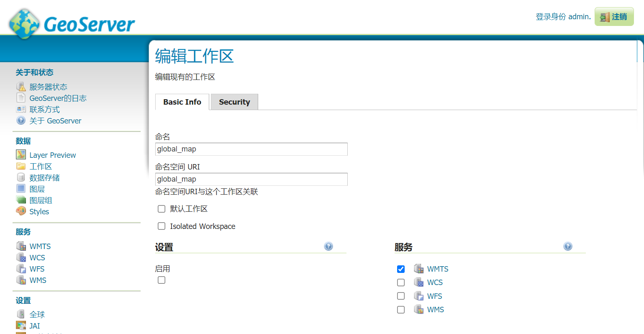Viewport: 644px width, 334px height.
Task: Click inside the 命名 name input field
Action: (251, 149)
